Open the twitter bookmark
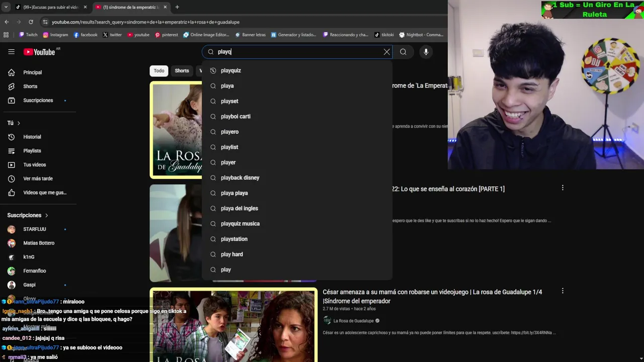644x362 pixels. (112, 35)
